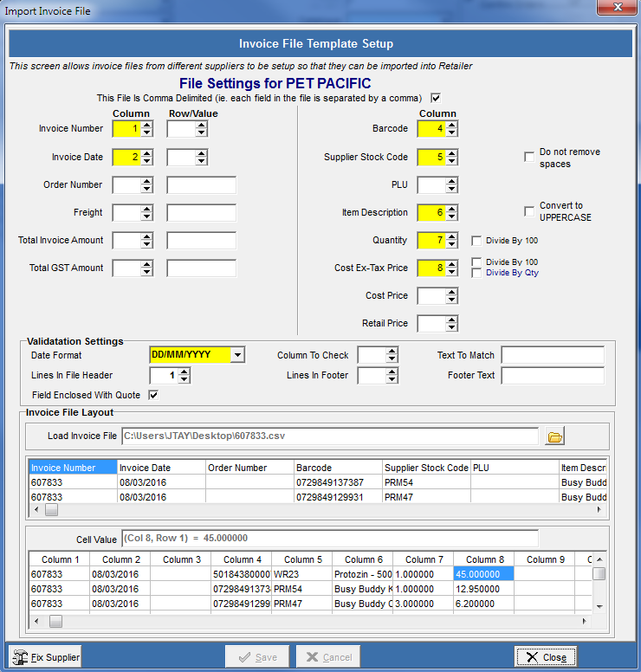Select the Supplier Stock Code header in layout grid
Image resolution: width=641 pixels, height=672 pixels.
click(426, 468)
